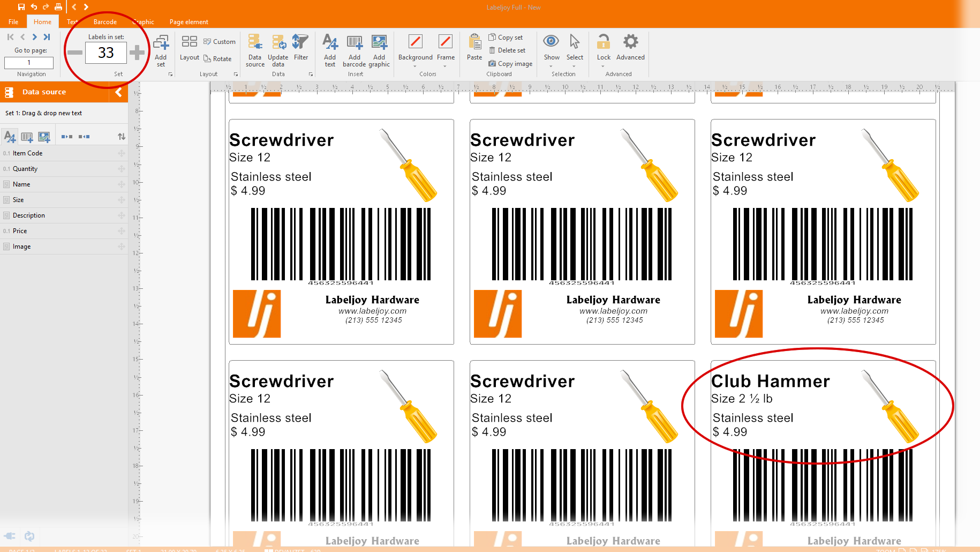Switch to the Home tab
Viewport: 980px width, 552px height.
[42, 22]
